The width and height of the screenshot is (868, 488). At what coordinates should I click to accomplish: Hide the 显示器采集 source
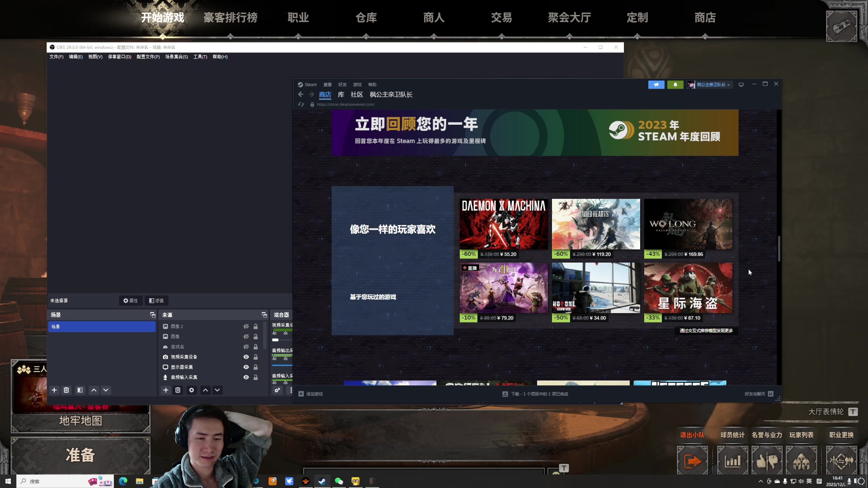[246, 367]
